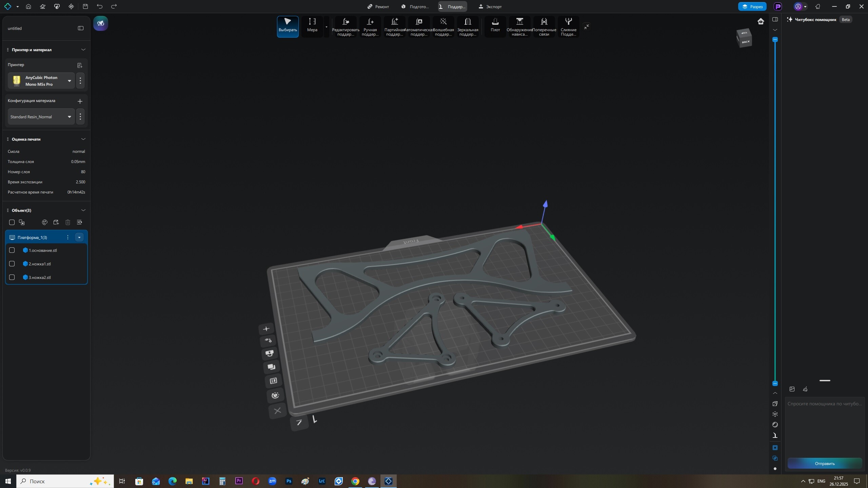Click the Auto support tool (Автоматическая)

coord(419,26)
